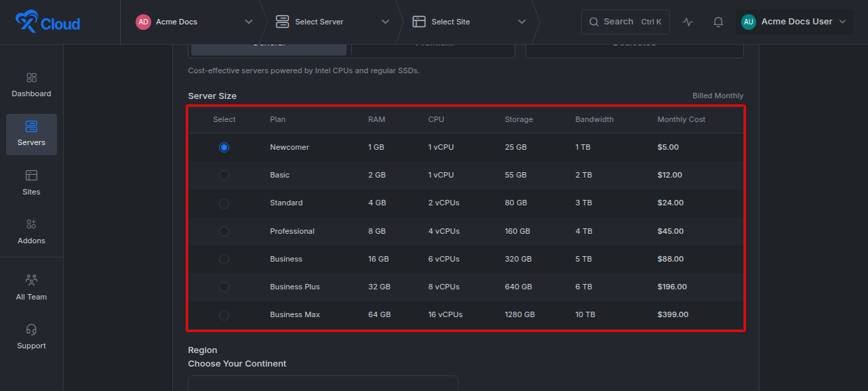Image resolution: width=868 pixels, height=391 pixels.
Task: Select the Business Plus radio button
Action: (224, 287)
